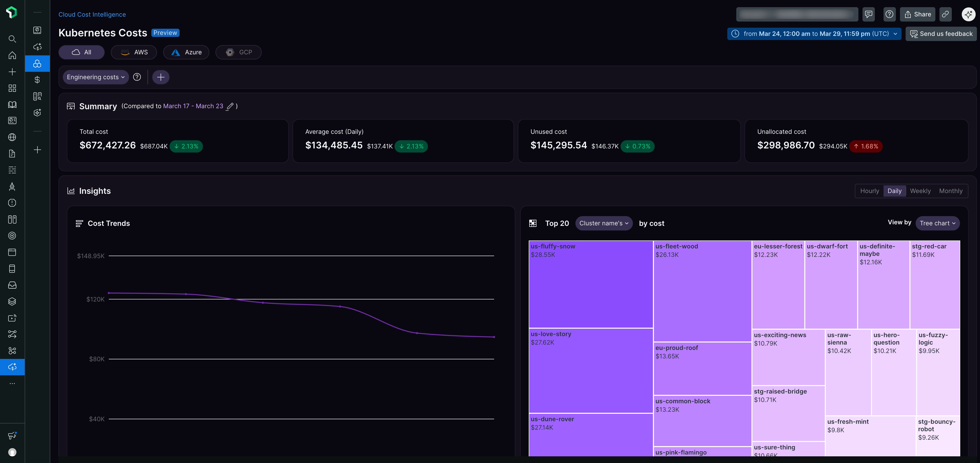Screen dimensions: 980x463
Task: Switch the Insights interval to Monthly
Action: tap(951, 191)
